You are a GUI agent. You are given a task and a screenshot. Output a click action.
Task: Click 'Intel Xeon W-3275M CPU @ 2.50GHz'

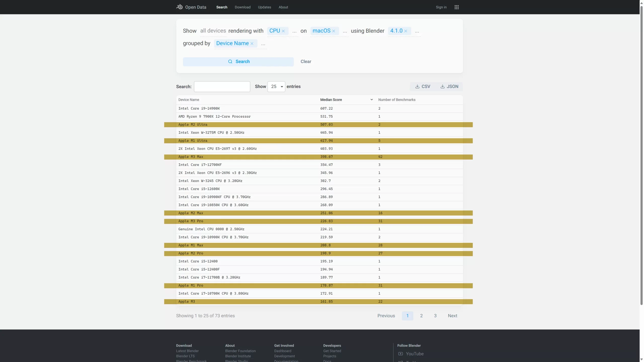coord(211,133)
